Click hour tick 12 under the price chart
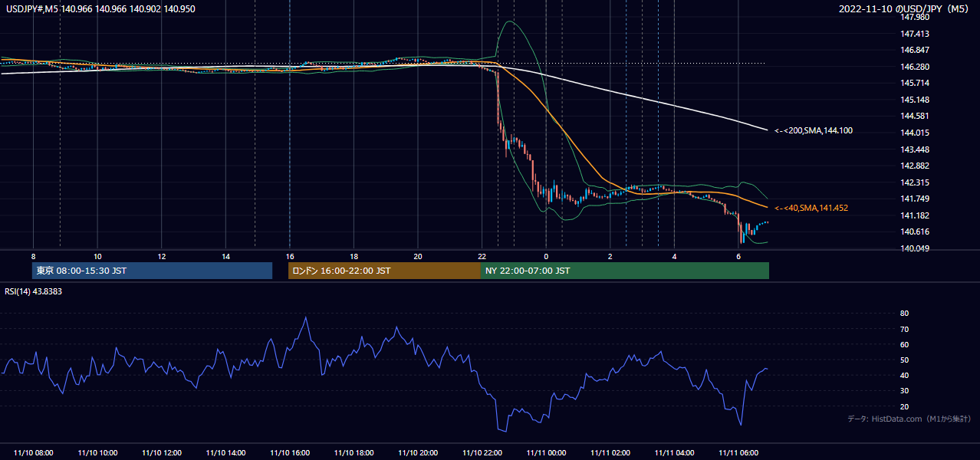 161,256
